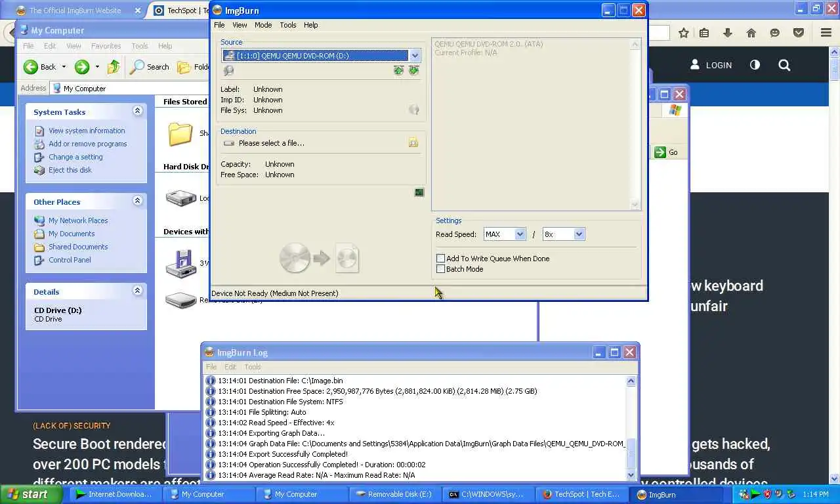Open the Back button history dropdown arrow
Image resolution: width=840 pixels, height=504 pixels.
click(x=64, y=67)
